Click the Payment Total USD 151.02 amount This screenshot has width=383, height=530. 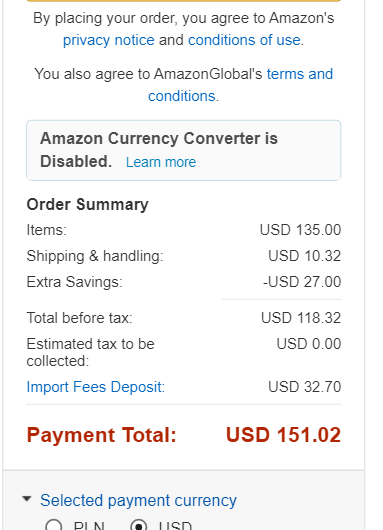click(283, 435)
